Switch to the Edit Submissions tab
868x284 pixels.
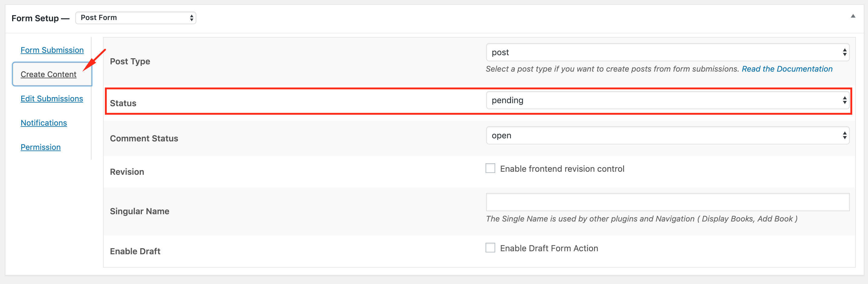pyautogui.click(x=52, y=99)
